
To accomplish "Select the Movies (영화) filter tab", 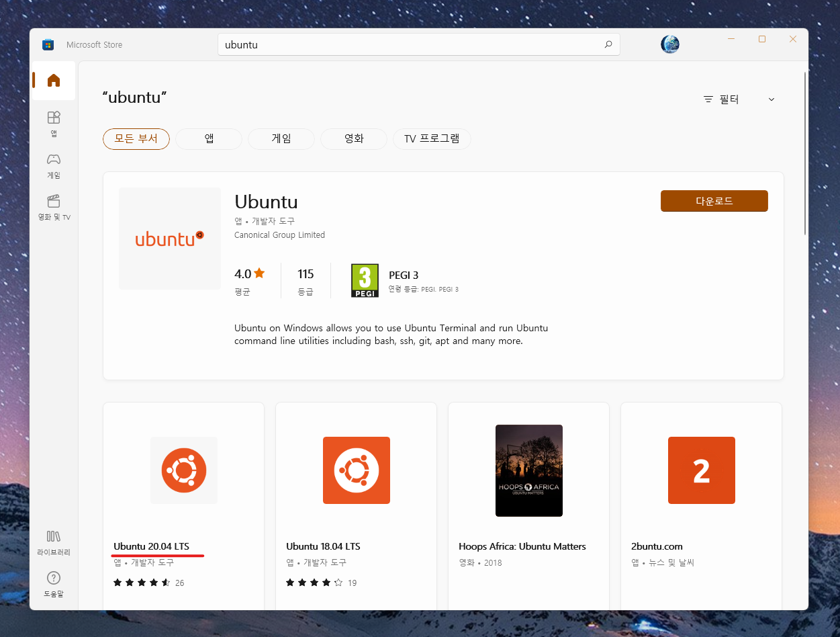I will (354, 139).
